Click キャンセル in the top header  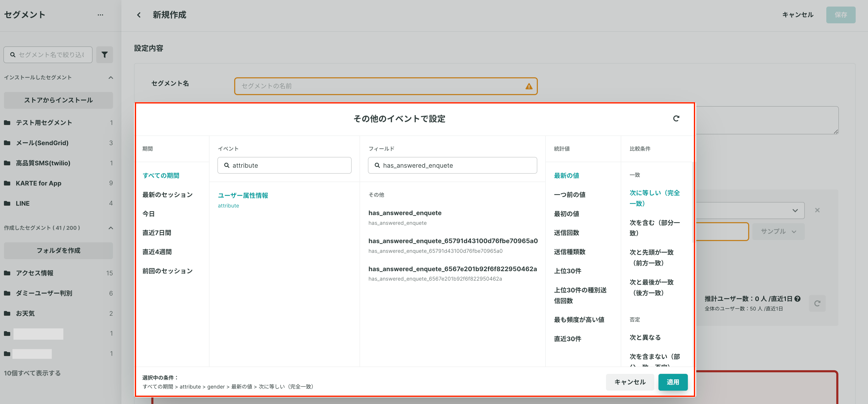[797, 15]
